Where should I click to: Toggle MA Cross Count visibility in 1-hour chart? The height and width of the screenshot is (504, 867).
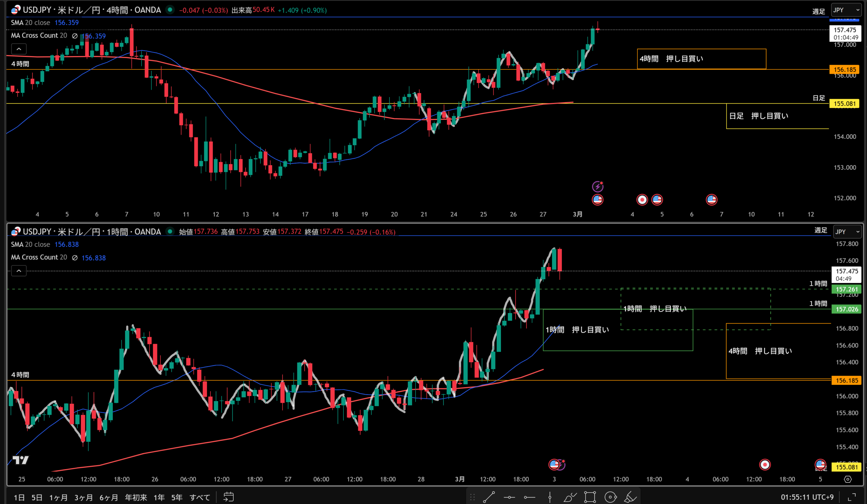(x=75, y=258)
